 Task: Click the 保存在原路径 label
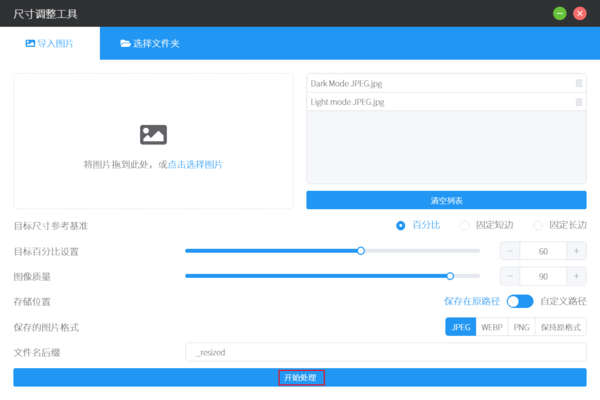pos(472,301)
